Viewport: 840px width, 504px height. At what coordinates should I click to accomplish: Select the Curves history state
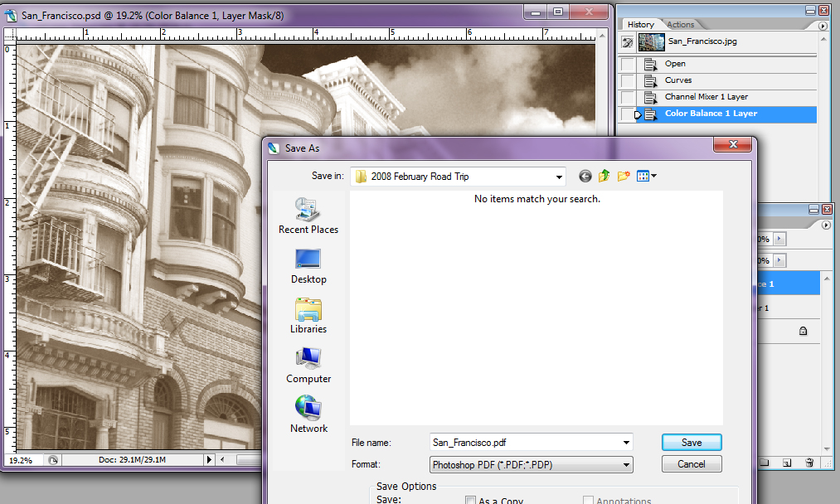tap(726, 80)
